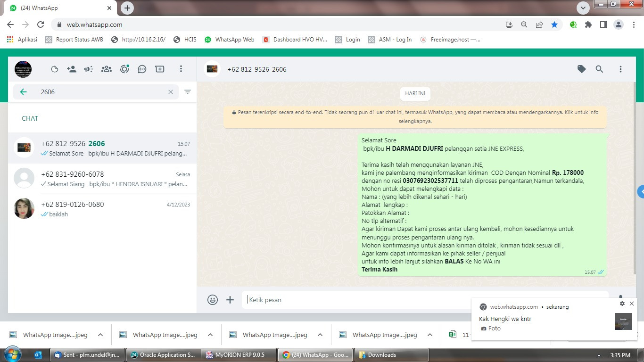Open the Freeimage.host bookmark
This screenshot has width=644, height=362.
point(450,40)
